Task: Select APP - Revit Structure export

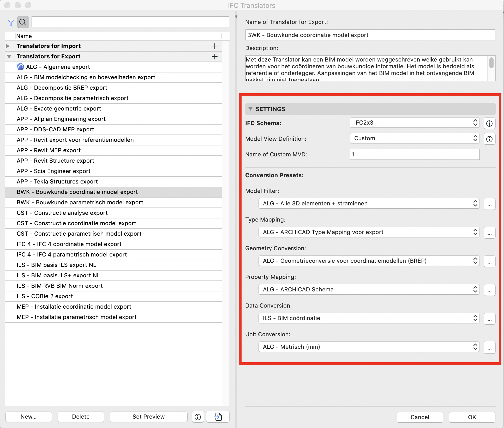Action: [x=113, y=161]
